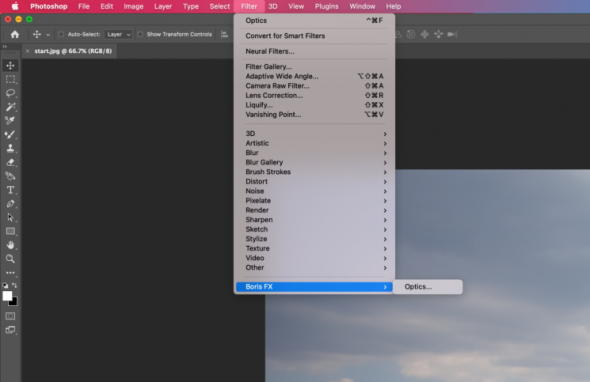The width and height of the screenshot is (590, 382).
Task: Select the Magic Wand tool
Action: (x=10, y=107)
